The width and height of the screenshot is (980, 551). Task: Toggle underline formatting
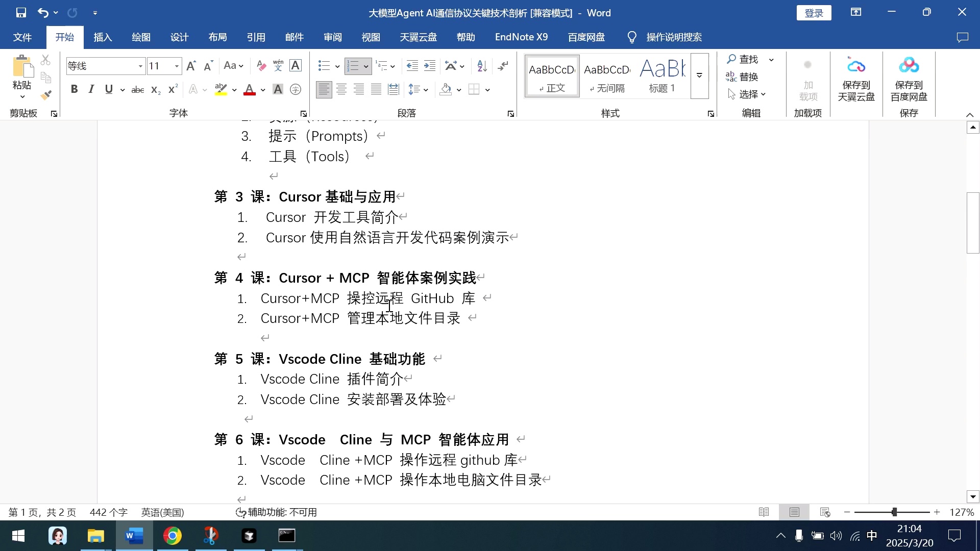point(108,89)
